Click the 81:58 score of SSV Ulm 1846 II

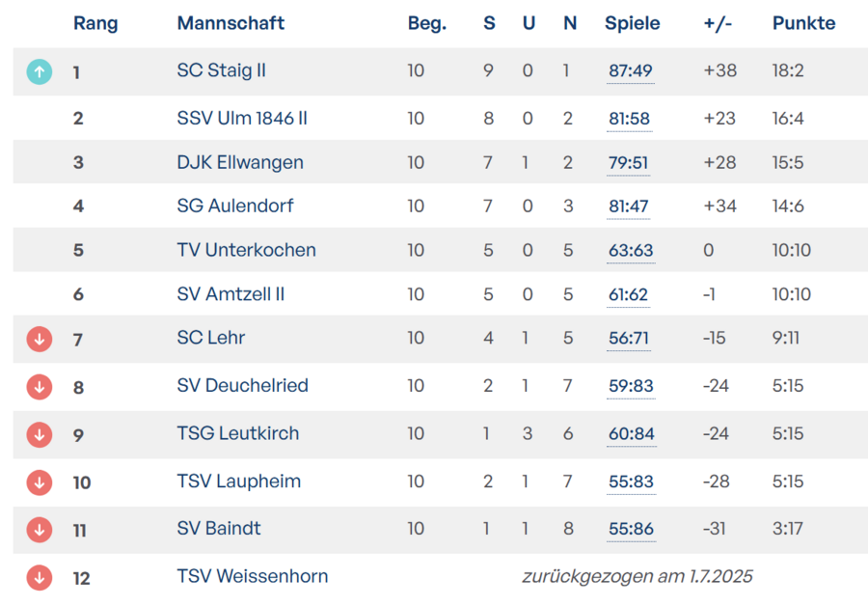tap(629, 119)
